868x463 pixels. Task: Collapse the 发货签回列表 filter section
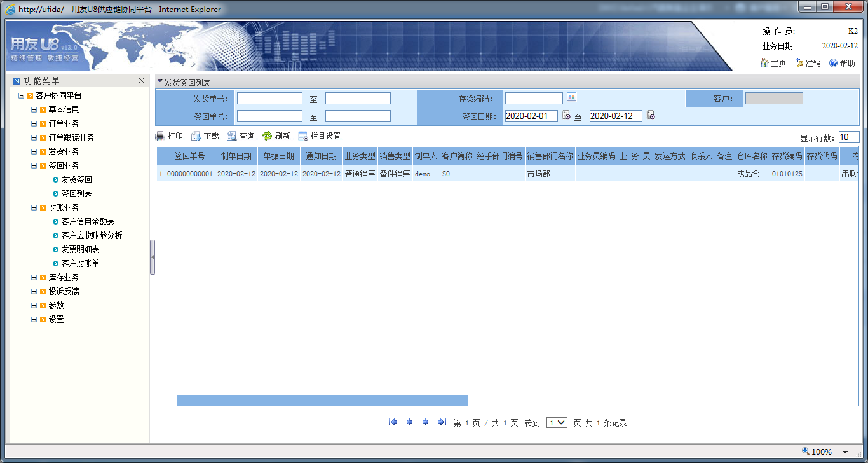point(160,82)
